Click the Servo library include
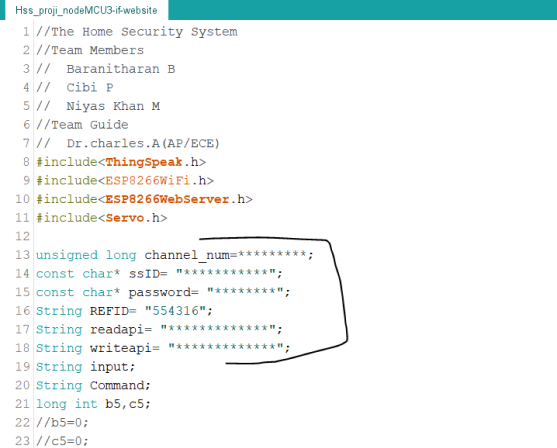The width and height of the screenshot is (557, 448). click(x=102, y=218)
